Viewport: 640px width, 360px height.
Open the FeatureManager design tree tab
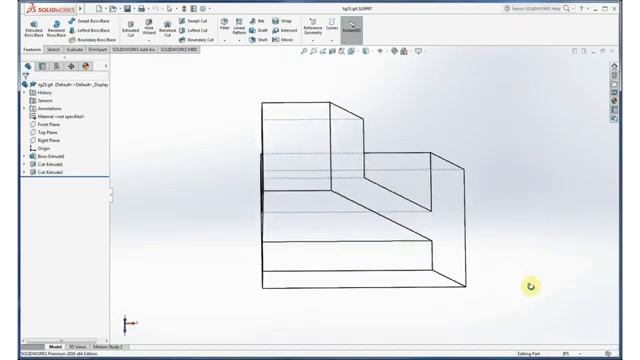(x=28, y=66)
